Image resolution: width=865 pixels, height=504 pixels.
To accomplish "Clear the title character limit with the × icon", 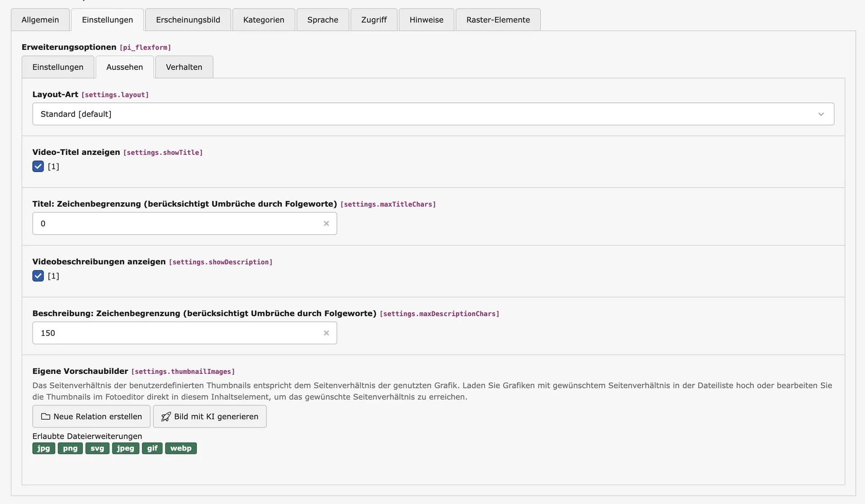I will (327, 223).
